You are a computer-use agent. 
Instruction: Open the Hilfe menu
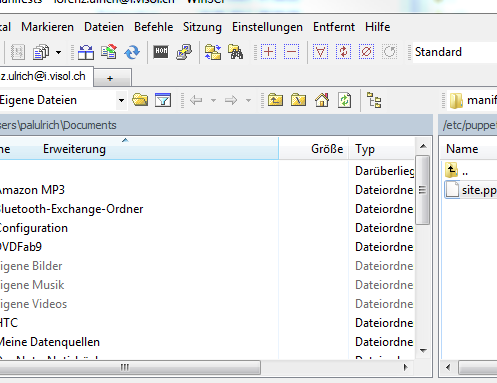pyautogui.click(x=377, y=27)
